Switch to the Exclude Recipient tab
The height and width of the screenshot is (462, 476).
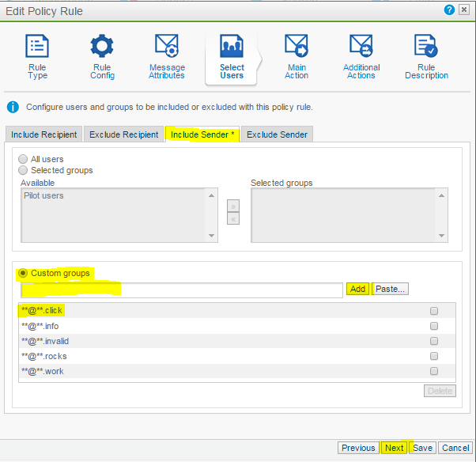click(123, 134)
